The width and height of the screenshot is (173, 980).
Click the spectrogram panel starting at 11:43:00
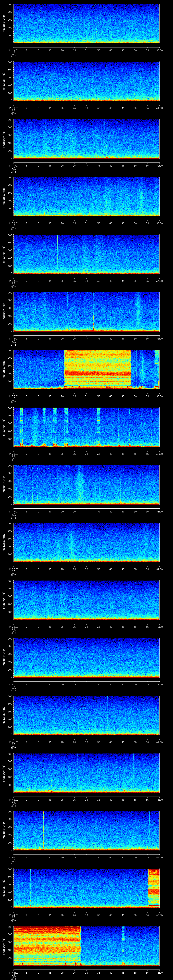[87, 831]
